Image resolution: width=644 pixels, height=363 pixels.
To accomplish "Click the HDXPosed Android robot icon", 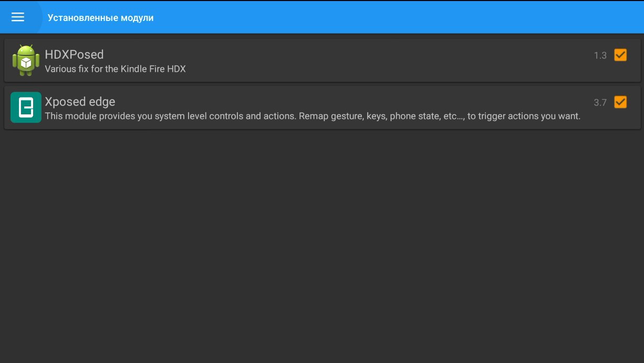I will click(x=26, y=60).
